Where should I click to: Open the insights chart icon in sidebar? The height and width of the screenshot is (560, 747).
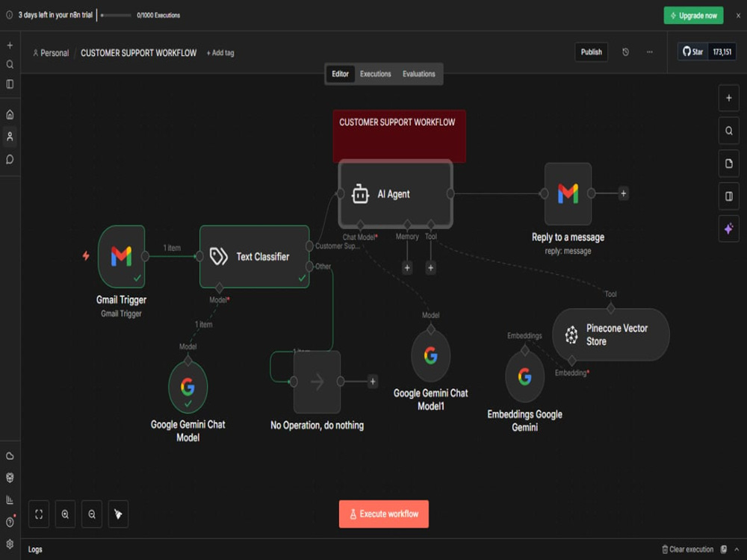click(x=10, y=500)
